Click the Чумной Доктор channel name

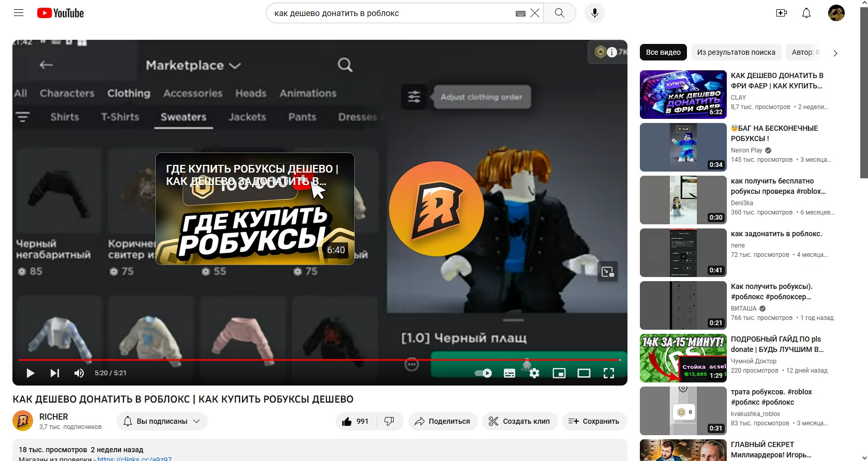click(754, 361)
